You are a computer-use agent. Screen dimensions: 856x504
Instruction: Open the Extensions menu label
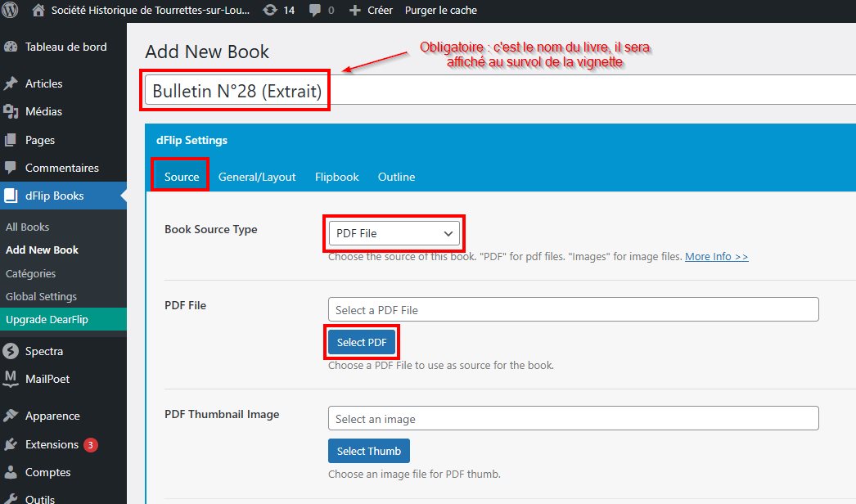point(52,444)
